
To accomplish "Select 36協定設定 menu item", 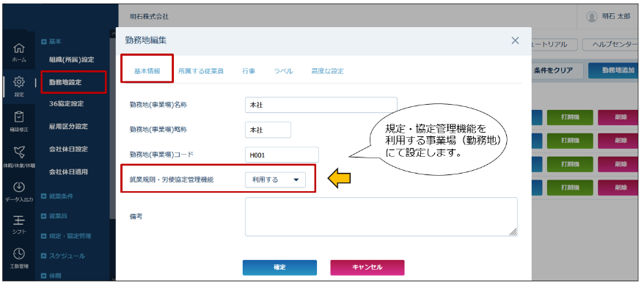I will click(66, 104).
